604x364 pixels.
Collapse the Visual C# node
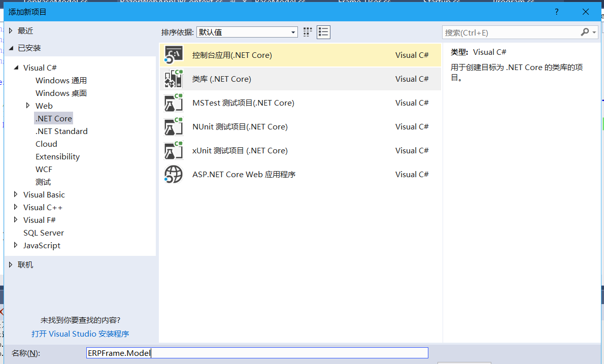pos(16,68)
